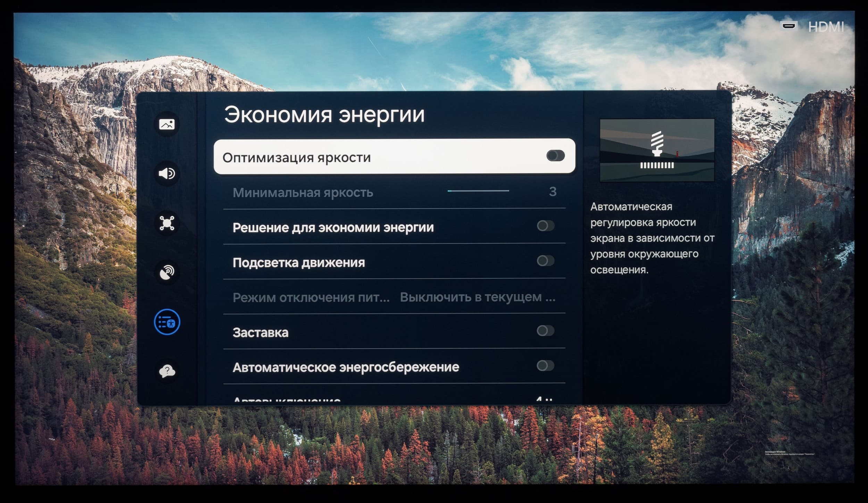Expand the Выключить в текущем value selector
The image size is (868, 503).
pos(477,297)
